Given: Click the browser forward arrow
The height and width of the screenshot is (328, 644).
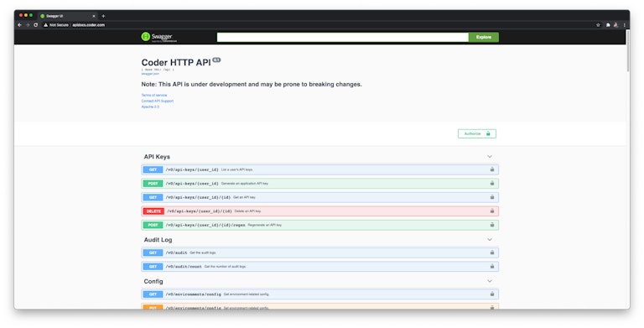Looking at the screenshot, I should point(28,25).
